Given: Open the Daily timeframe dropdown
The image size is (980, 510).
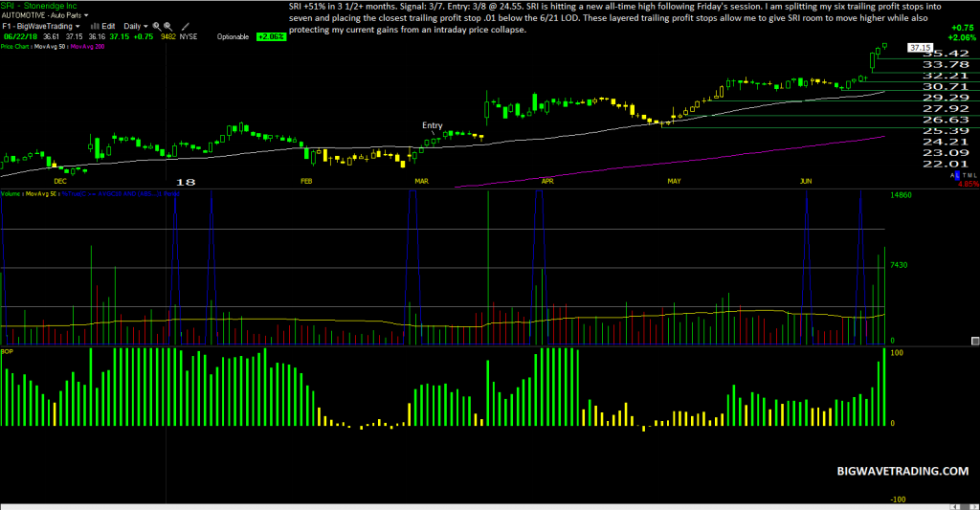Looking at the screenshot, I should click(136, 26).
